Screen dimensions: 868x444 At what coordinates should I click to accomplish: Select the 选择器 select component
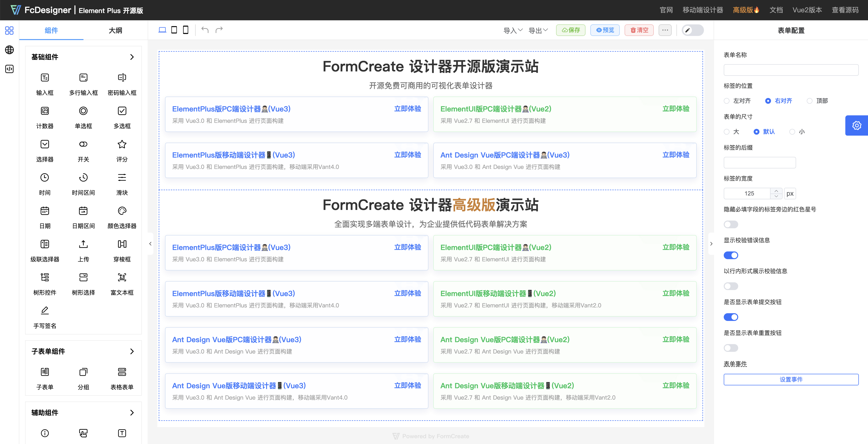pos(45,151)
